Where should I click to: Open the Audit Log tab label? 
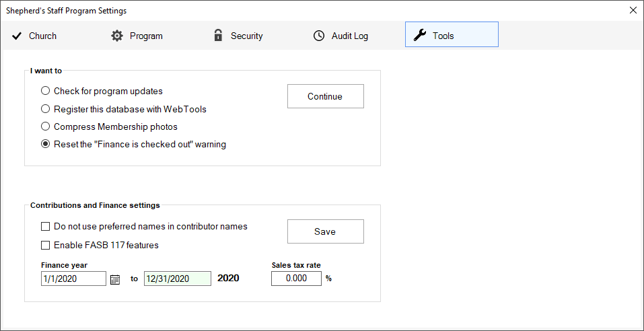click(349, 36)
